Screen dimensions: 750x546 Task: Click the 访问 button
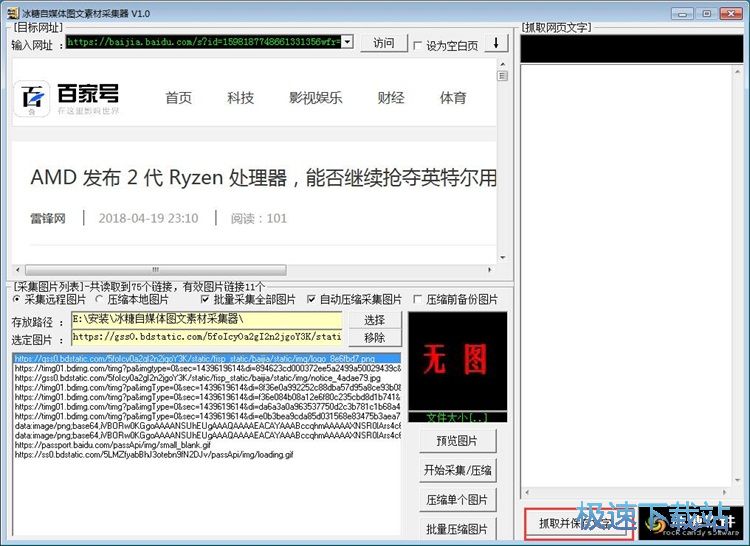[x=384, y=43]
